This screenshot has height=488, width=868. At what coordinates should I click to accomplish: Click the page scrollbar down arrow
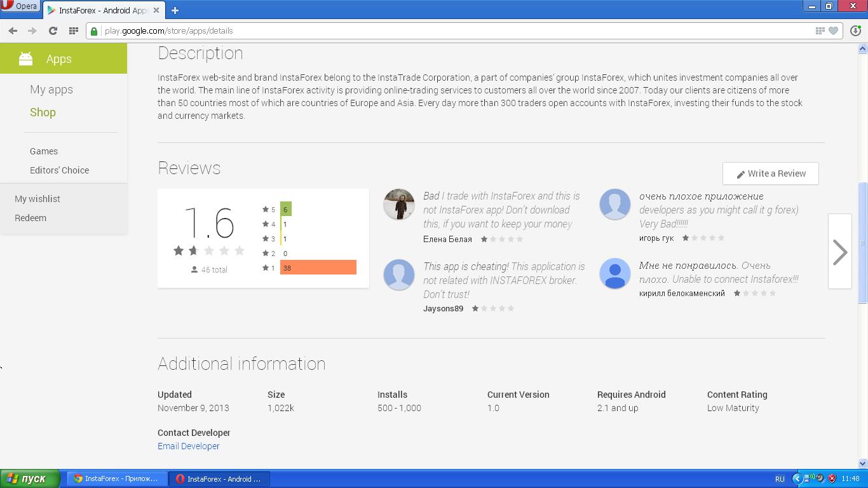[863, 464]
